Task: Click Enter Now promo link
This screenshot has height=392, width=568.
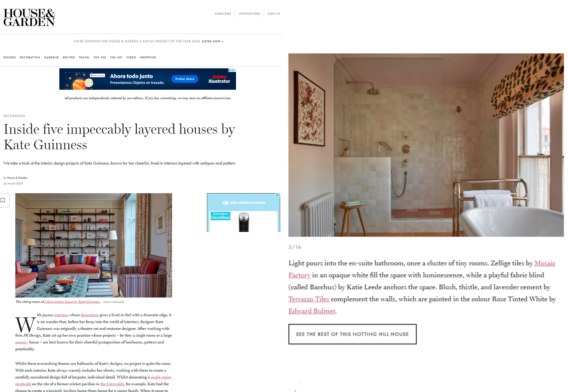Action: click(x=212, y=41)
